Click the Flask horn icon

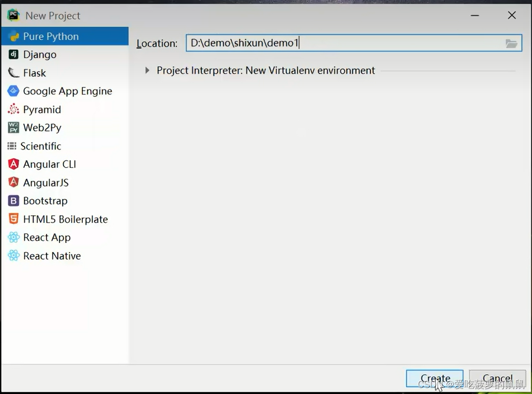[13, 73]
